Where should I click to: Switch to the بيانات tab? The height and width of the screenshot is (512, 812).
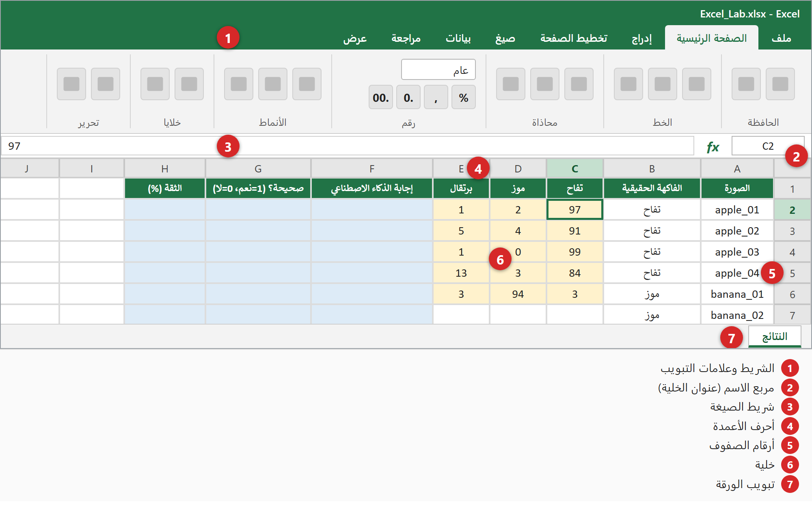point(458,38)
